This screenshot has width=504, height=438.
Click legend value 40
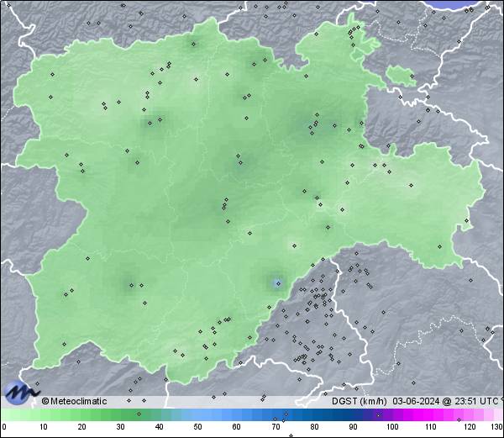pyautogui.click(x=159, y=427)
